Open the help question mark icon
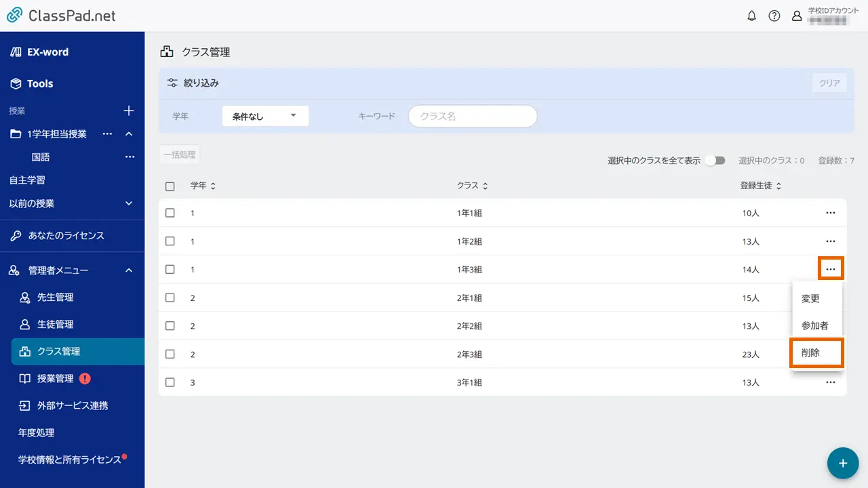This screenshot has width=868, height=488. click(774, 16)
